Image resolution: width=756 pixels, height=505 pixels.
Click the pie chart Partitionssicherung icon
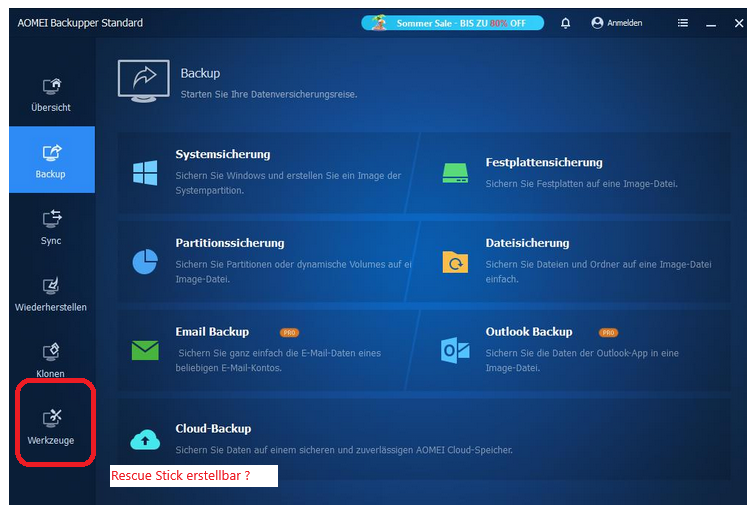[x=145, y=261]
